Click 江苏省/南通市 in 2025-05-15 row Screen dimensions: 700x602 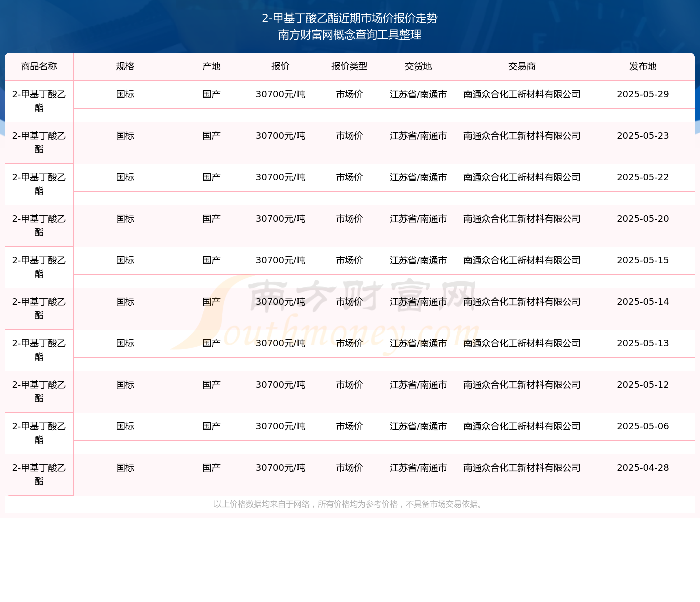coord(419,260)
